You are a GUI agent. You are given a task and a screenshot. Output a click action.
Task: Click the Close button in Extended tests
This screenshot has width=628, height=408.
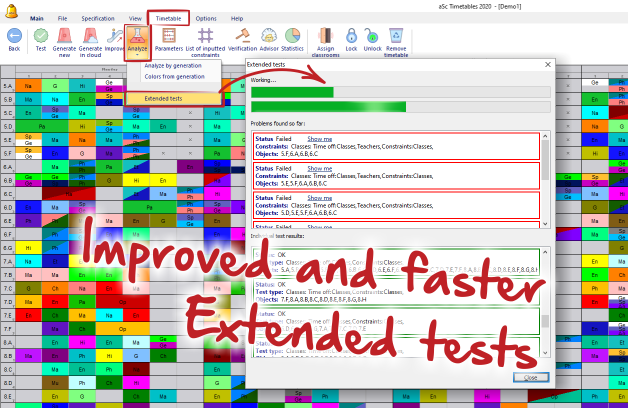[x=531, y=377]
